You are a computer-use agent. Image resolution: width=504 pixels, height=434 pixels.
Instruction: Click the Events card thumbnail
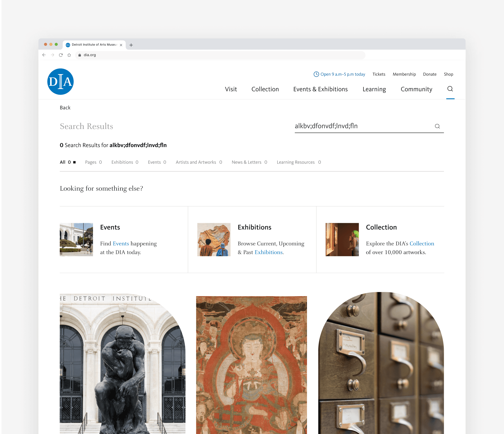pyautogui.click(x=76, y=239)
